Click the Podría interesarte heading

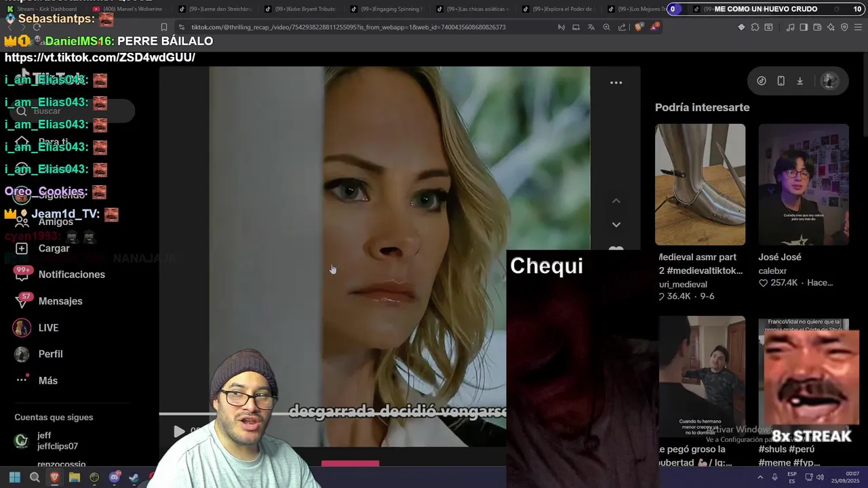coord(702,107)
